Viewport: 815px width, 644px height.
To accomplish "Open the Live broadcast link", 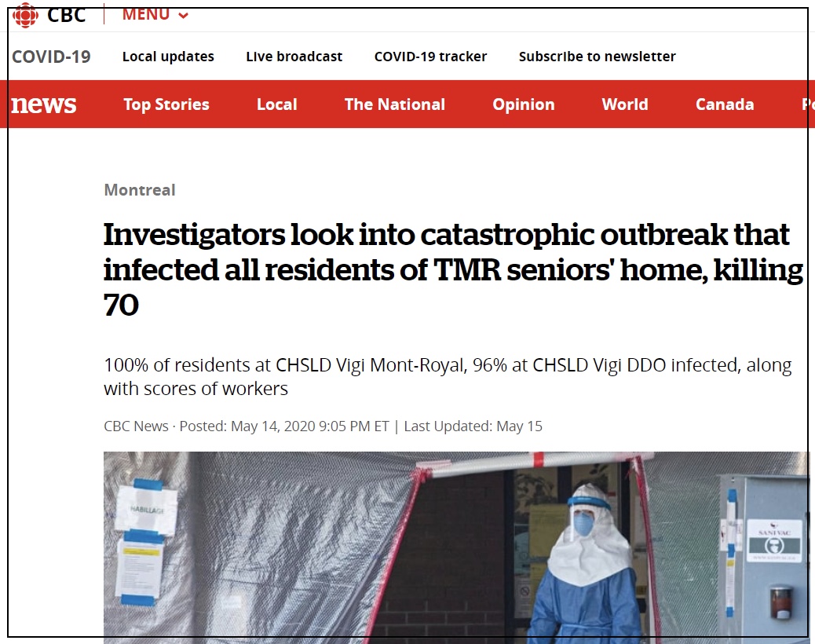I will click(x=294, y=56).
